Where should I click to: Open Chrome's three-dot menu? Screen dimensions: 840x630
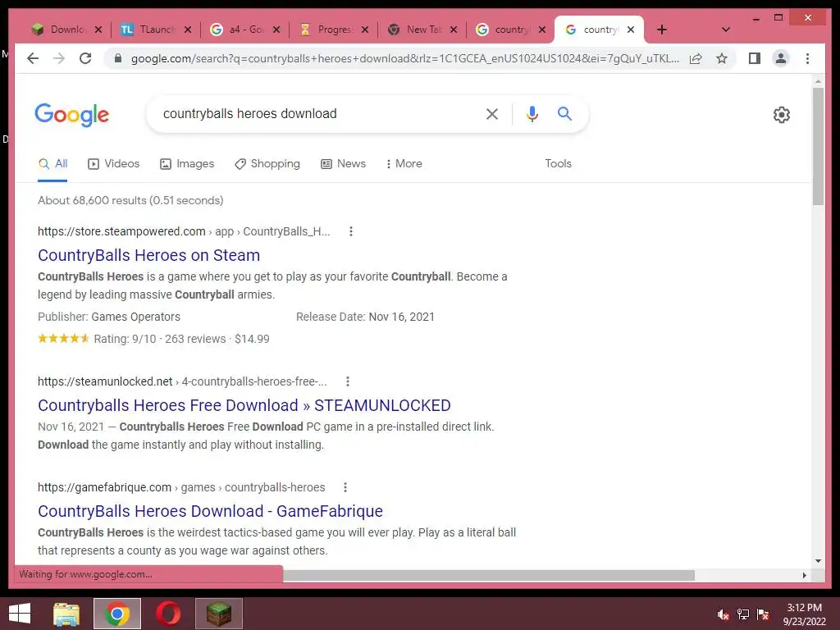[807, 58]
